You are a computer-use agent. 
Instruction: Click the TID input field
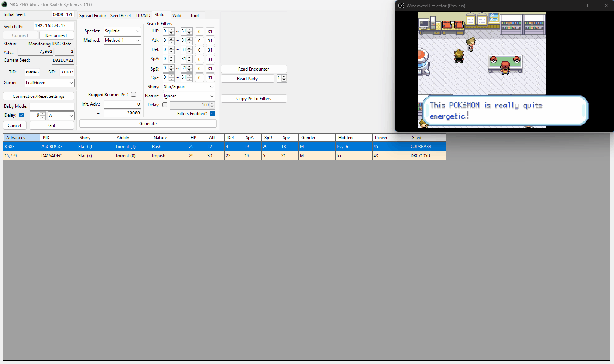[x=32, y=72]
